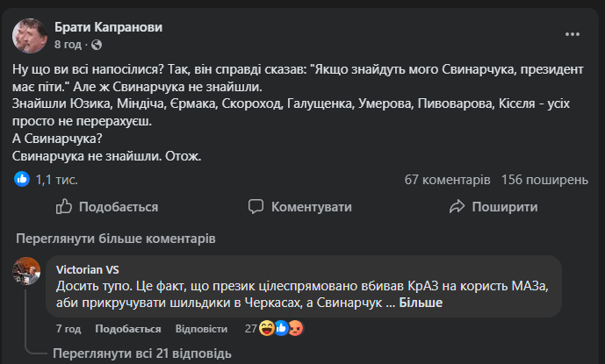The image size is (605, 364).
Task: Click the Victorian VS commenter avatar
Action: pyautogui.click(x=27, y=270)
